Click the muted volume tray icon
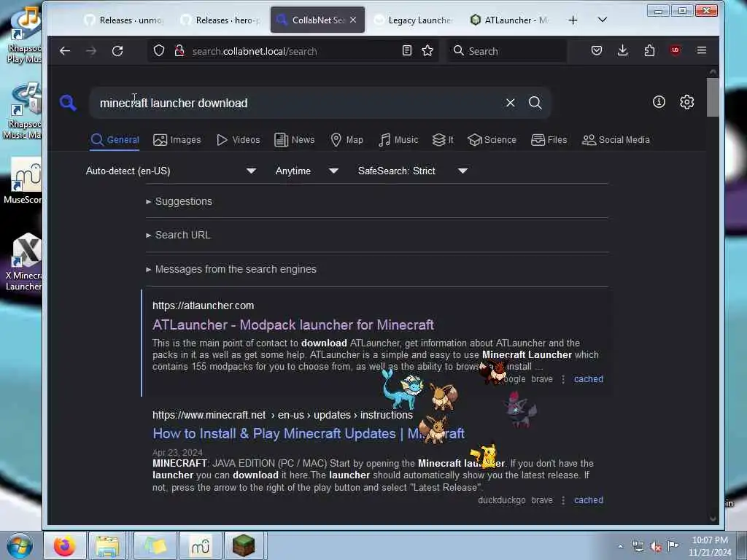This screenshot has width=747, height=560. click(x=656, y=546)
